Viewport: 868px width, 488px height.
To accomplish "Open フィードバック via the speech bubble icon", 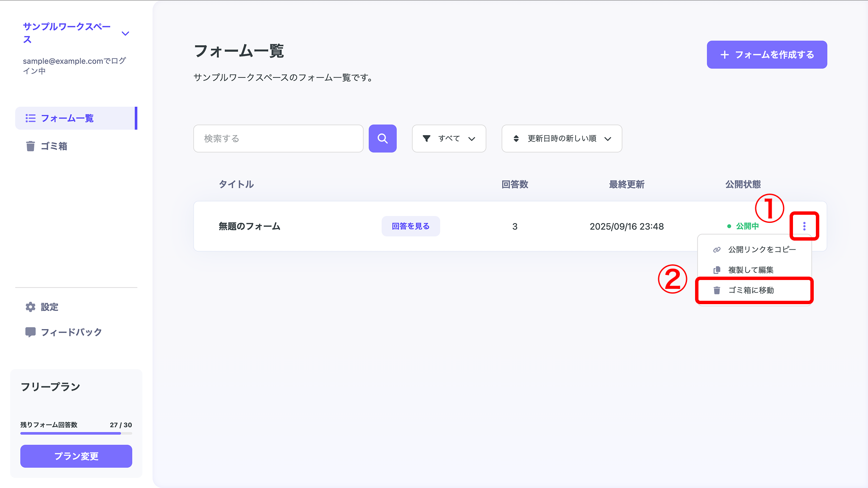I will coord(30,332).
